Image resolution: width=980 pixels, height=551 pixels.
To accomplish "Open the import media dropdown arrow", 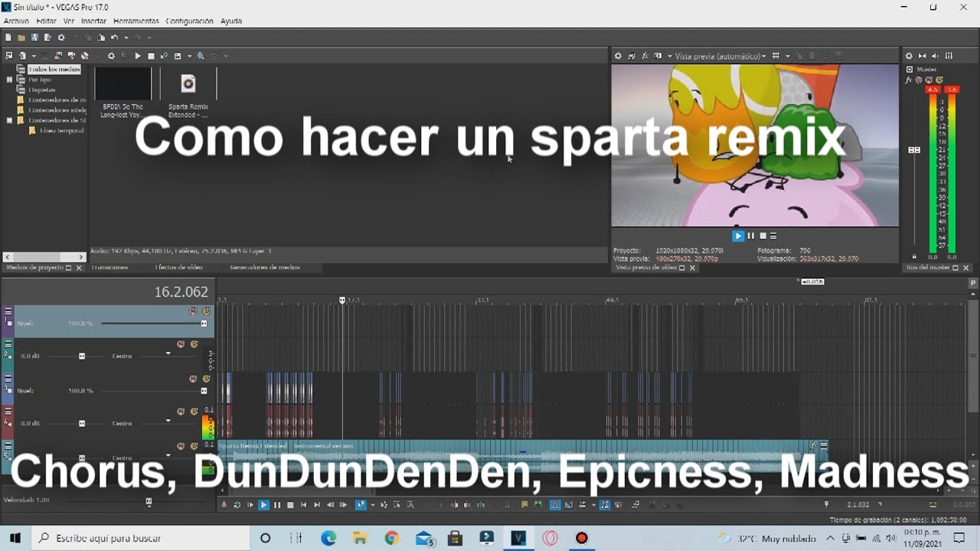I will 33,56.
